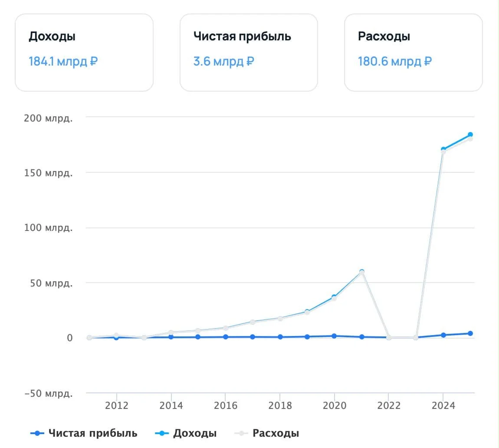This screenshot has width=499, height=448.
Task: Click the 2025 Доходы data point
Action: (470, 135)
